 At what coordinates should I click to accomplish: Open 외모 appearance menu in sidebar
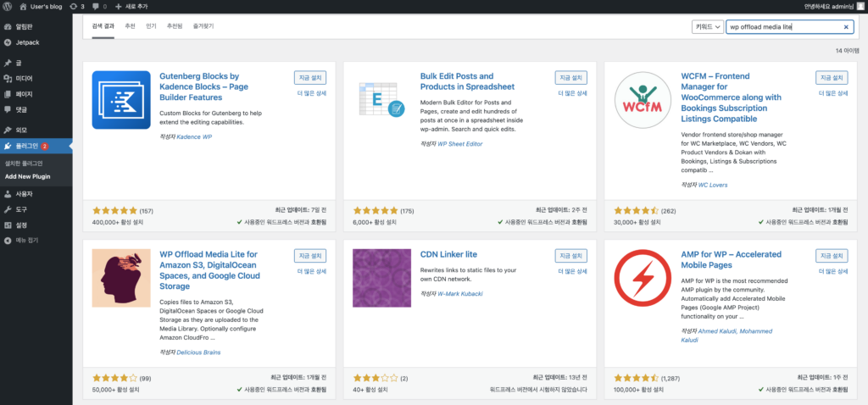point(36,130)
